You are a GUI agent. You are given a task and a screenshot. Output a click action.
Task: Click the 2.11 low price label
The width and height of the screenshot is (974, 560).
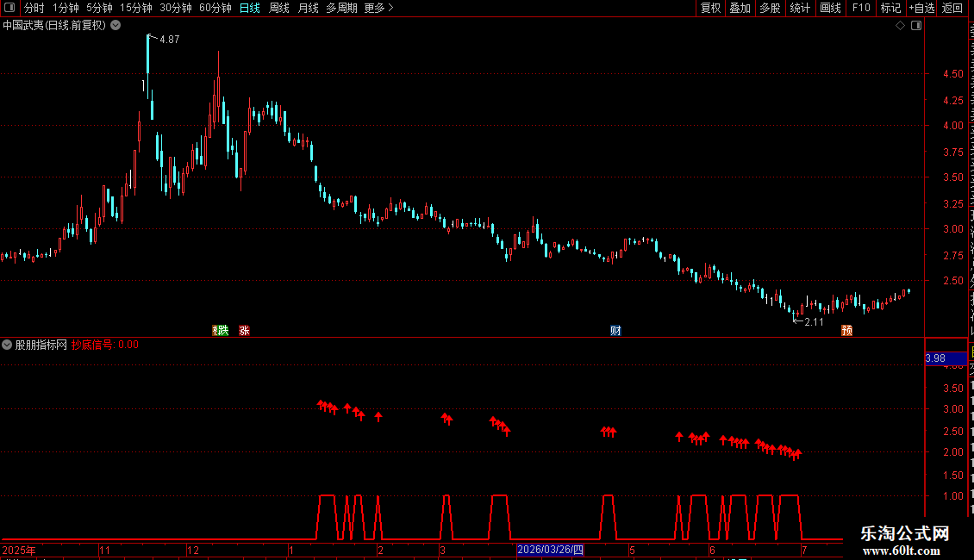[x=814, y=321]
